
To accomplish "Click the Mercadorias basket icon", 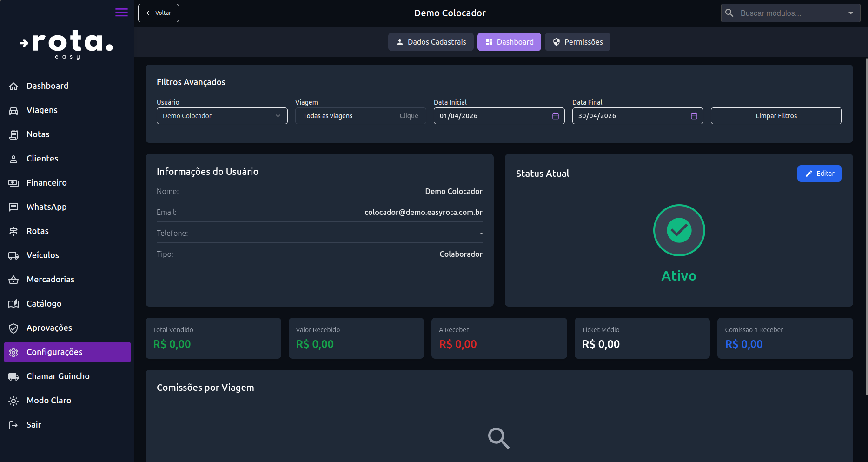I will pyautogui.click(x=13, y=280).
